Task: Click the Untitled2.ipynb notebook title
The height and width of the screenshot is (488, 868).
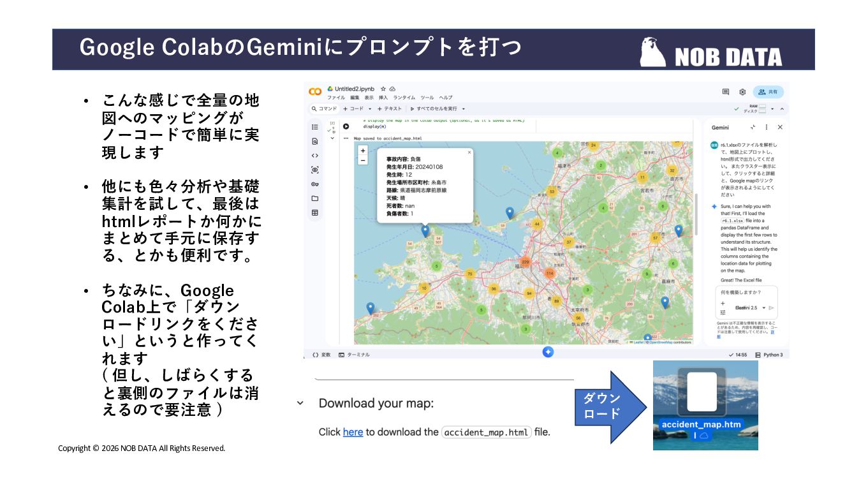Action: click(356, 89)
